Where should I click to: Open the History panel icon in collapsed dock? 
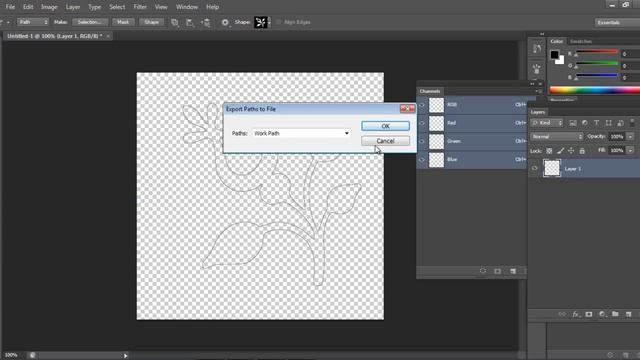pos(537,49)
